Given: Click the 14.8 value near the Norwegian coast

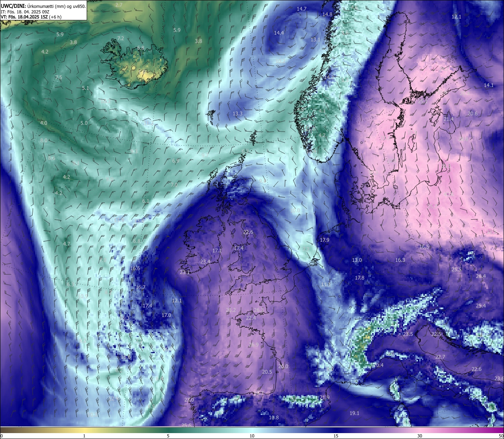Looking at the screenshot, I should (x=327, y=14).
